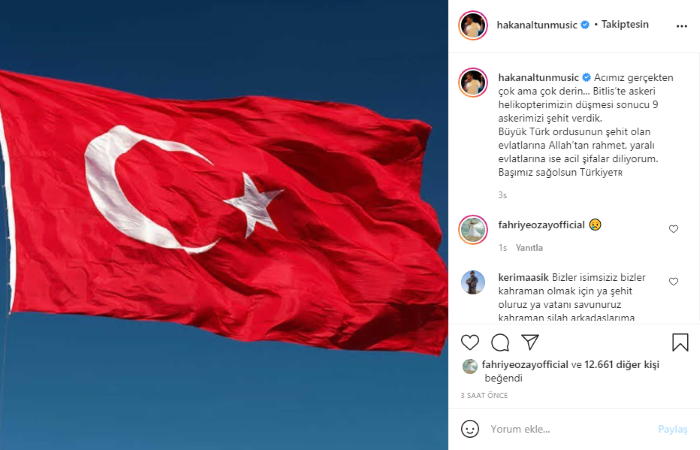Viewport: 700px width, 450px height.
Task: Like kerimaasik's comment heart
Action: tap(673, 282)
